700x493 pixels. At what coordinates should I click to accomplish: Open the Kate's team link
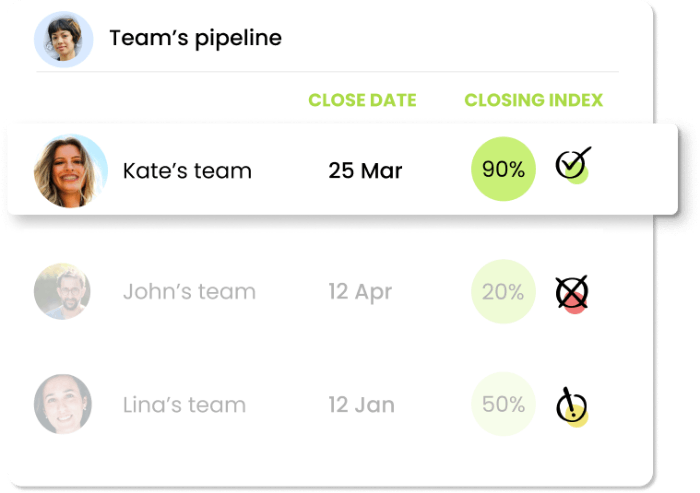(x=187, y=171)
